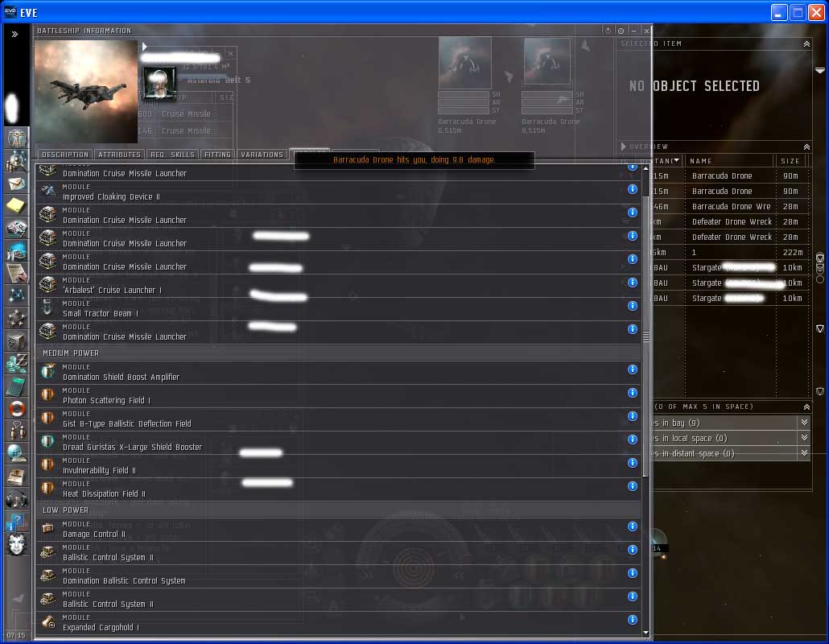Switch to the Variations tab

[262, 155]
